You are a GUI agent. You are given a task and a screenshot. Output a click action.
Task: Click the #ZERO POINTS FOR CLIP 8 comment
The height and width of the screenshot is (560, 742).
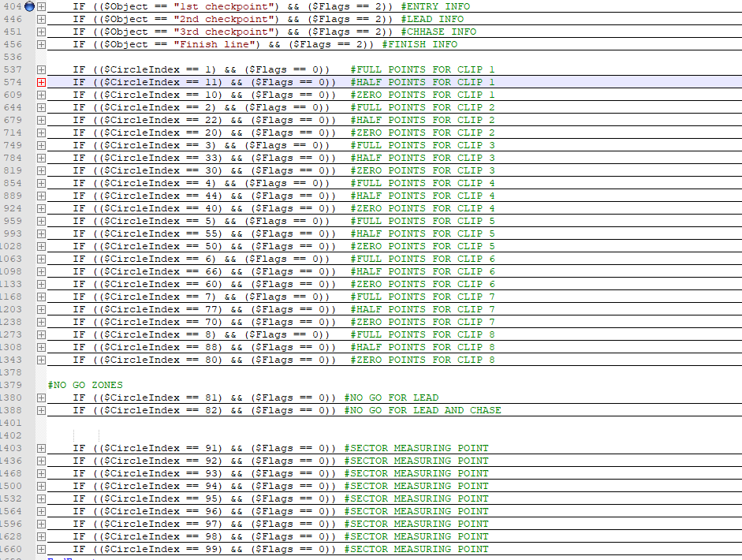(x=423, y=360)
